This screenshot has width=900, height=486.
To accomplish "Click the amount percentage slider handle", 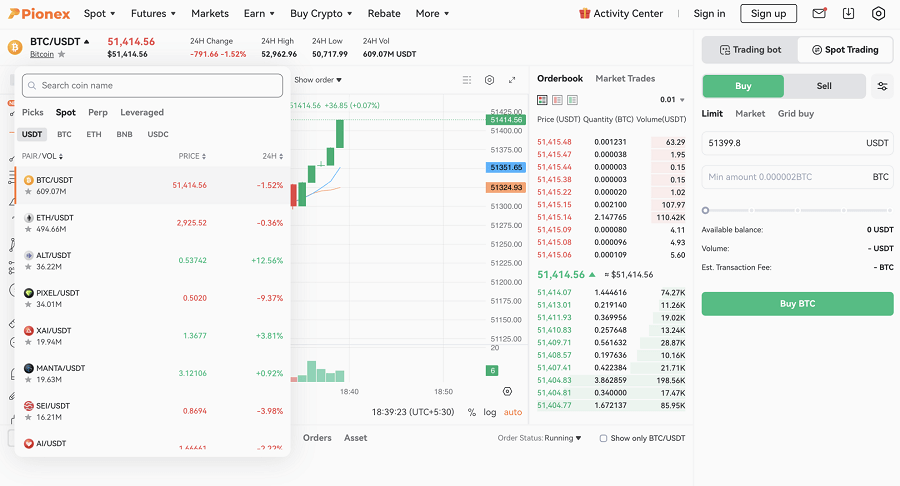I will pos(705,211).
